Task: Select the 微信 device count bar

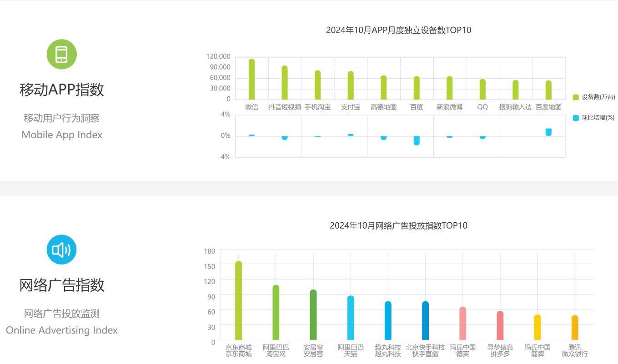Action: click(251, 79)
